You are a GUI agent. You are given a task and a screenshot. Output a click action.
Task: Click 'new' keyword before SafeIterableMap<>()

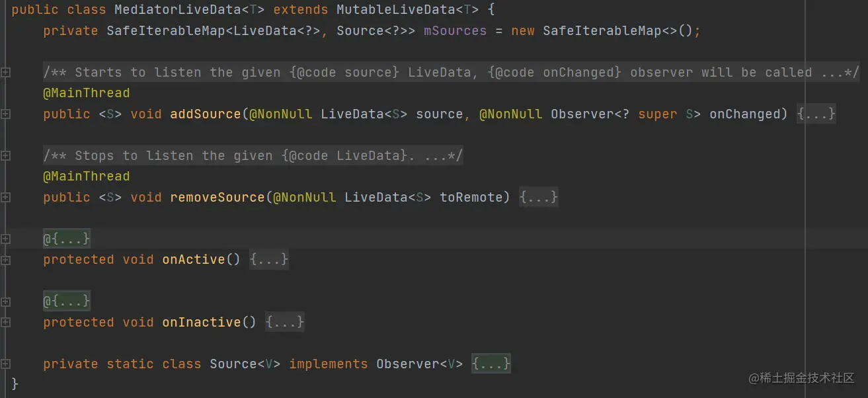[x=523, y=31]
